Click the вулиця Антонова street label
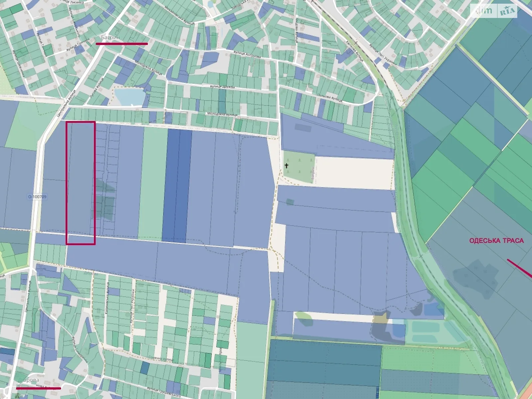The image size is (532, 399). pos(247,54)
